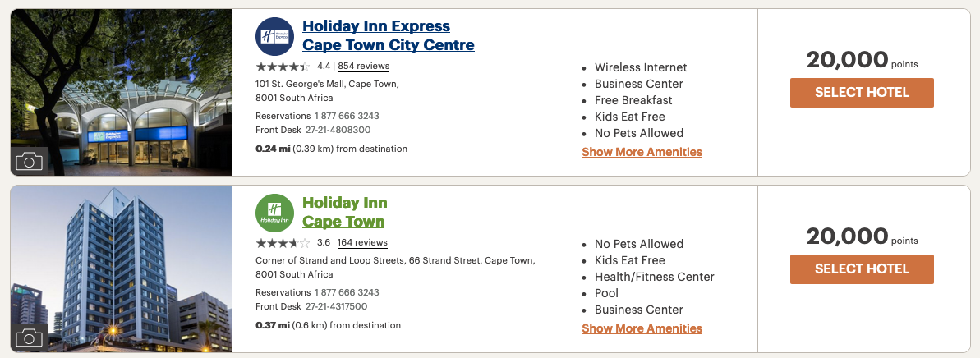Open photo gallery camera icon for Holiday Inn Cape Town
Screen dimensions: 980x358
[29, 338]
